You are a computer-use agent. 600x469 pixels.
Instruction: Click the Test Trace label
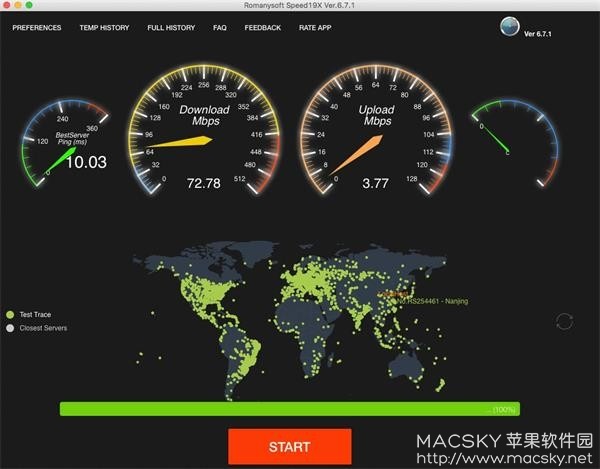tap(35, 314)
